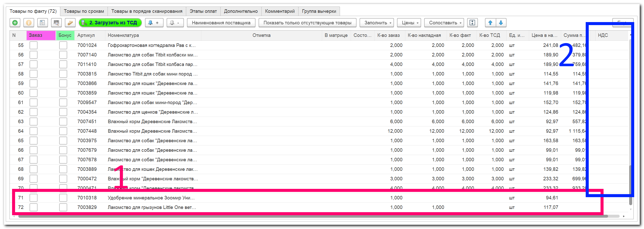Open the barcode search icon
This screenshot has height=229, width=644.
[56, 23]
